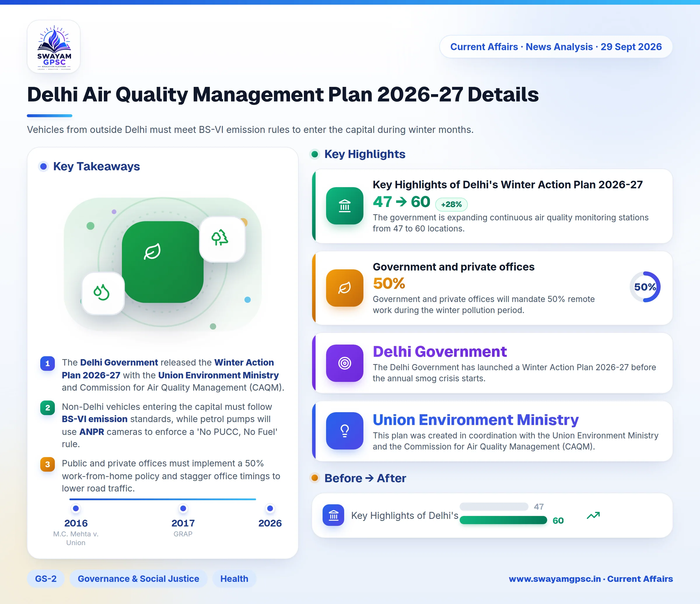The height and width of the screenshot is (604, 700).
Task: Click the value 60 beside the green bar
Action: (x=558, y=521)
